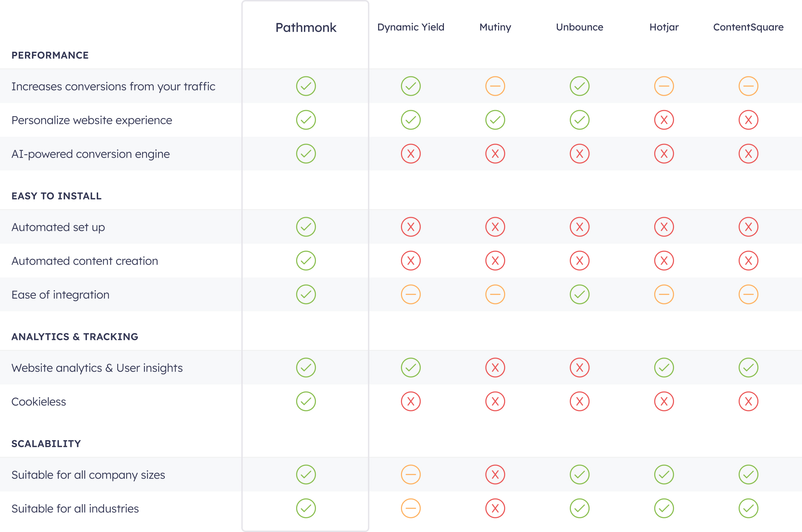Click Unbounce's red X for Automated set up
The width and height of the screenshot is (802, 532).
(x=579, y=227)
